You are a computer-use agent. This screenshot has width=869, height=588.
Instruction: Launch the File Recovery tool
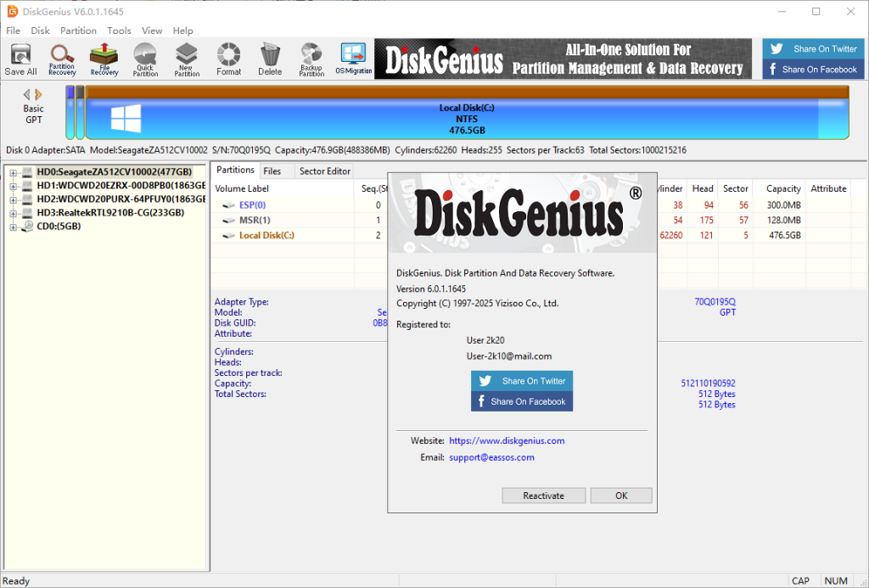[104, 59]
